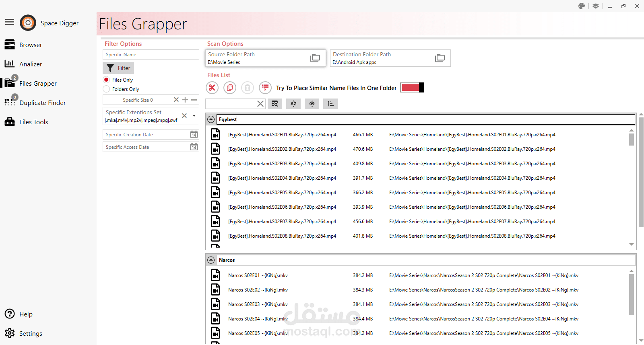Open calendar for Specific Creation Date

(x=194, y=134)
